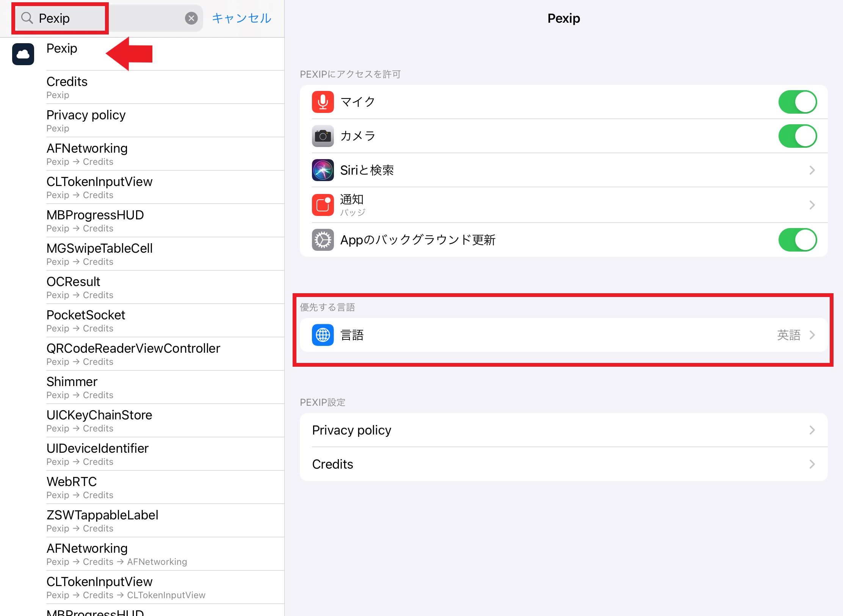
Task: Select the ZSWTappableLabel search result
Action: coord(142,521)
